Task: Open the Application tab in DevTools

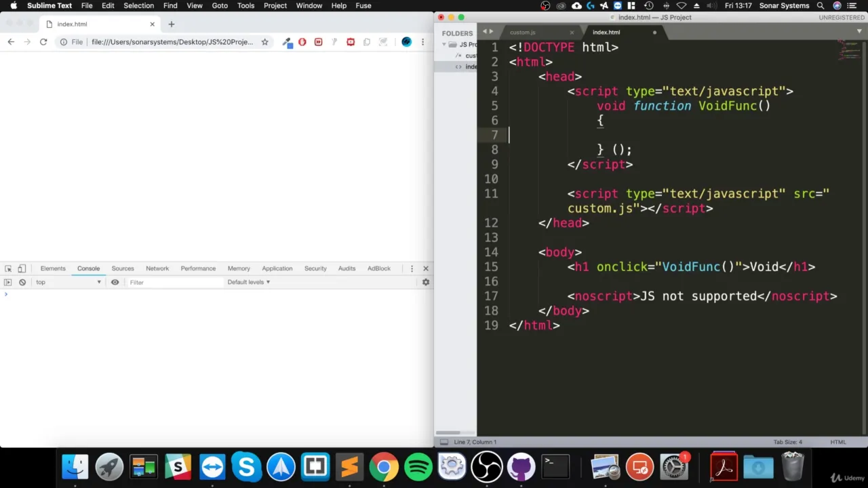Action: (x=277, y=268)
